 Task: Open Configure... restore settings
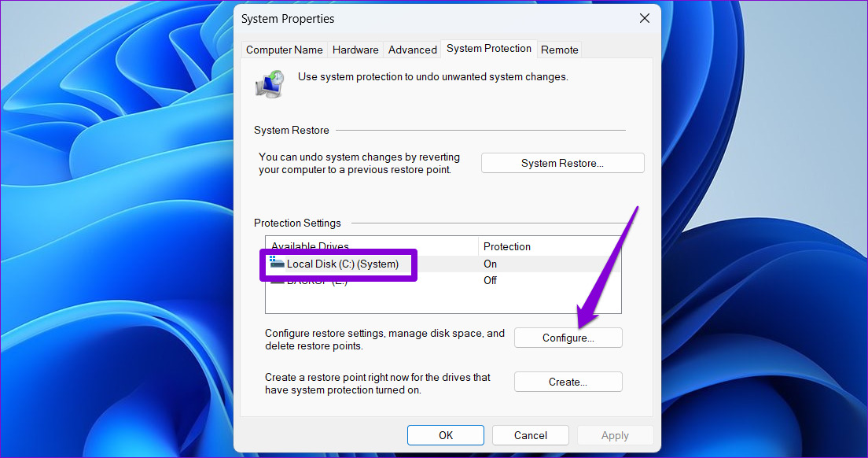pos(568,338)
